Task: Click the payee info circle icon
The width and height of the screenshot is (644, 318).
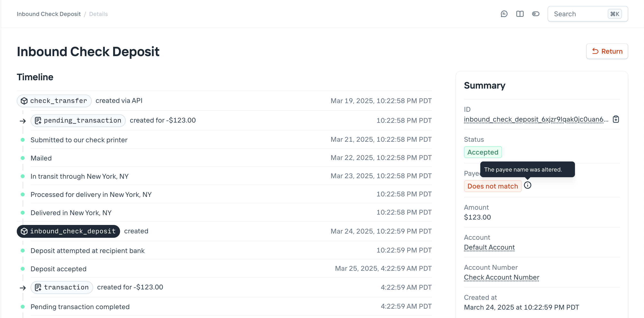Action: [x=527, y=185]
